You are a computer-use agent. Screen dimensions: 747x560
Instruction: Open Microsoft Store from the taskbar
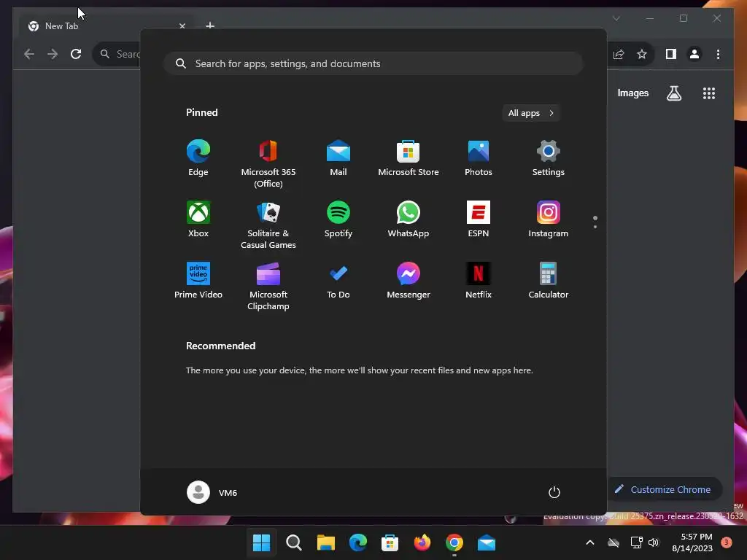pyautogui.click(x=390, y=542)
